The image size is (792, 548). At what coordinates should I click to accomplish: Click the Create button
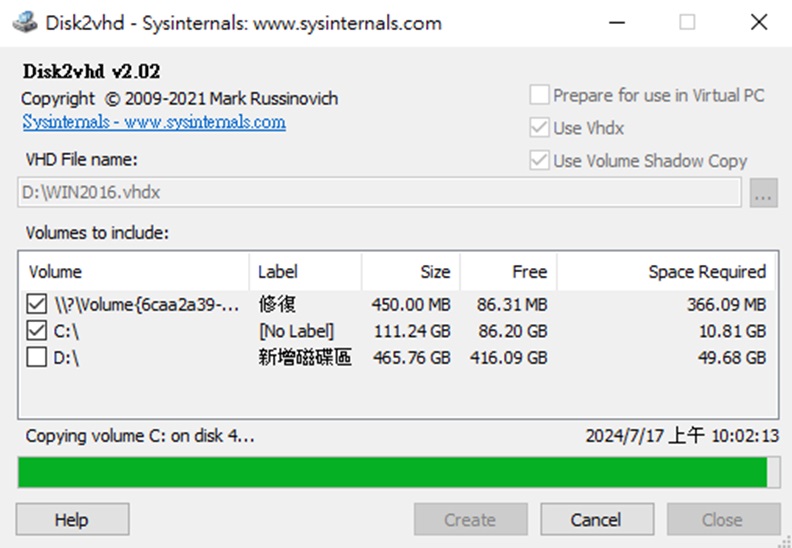coord(470,519)
